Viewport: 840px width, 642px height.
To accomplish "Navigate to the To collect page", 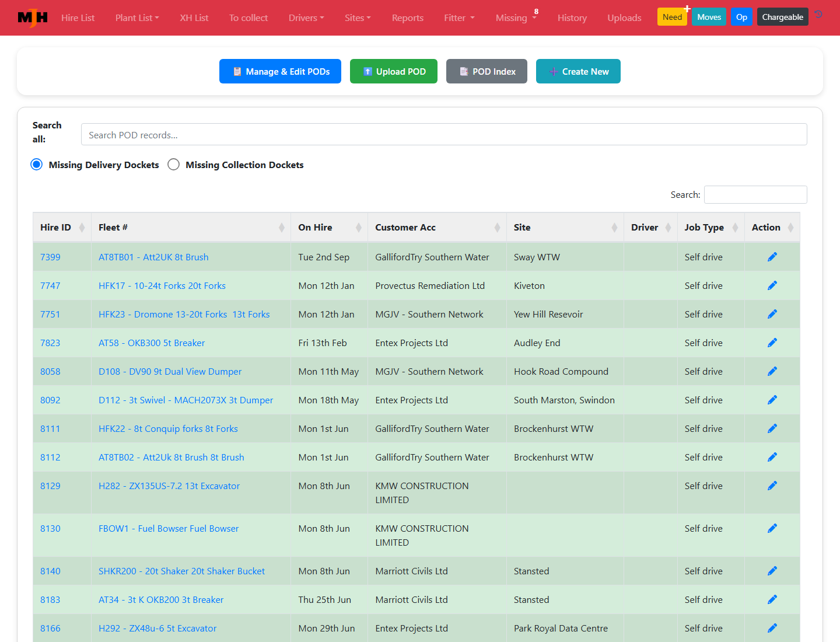I will coord(249,18).
